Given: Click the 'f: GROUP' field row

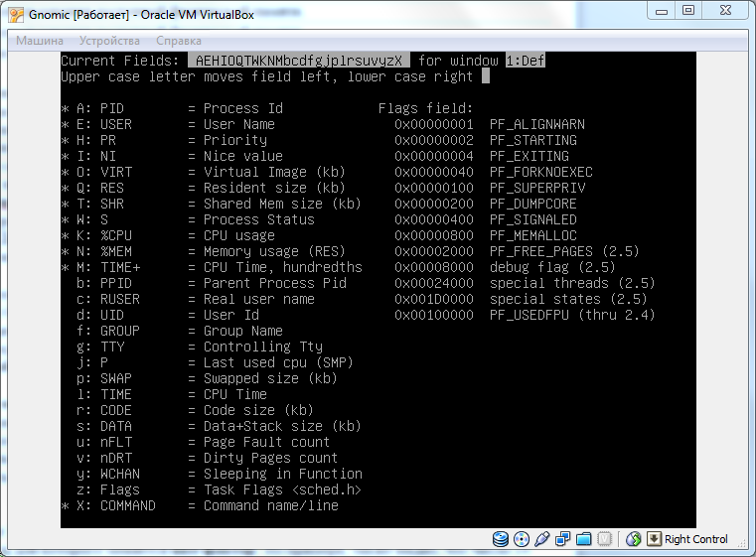Looking at the screenshot, I should tap(180, 331).
